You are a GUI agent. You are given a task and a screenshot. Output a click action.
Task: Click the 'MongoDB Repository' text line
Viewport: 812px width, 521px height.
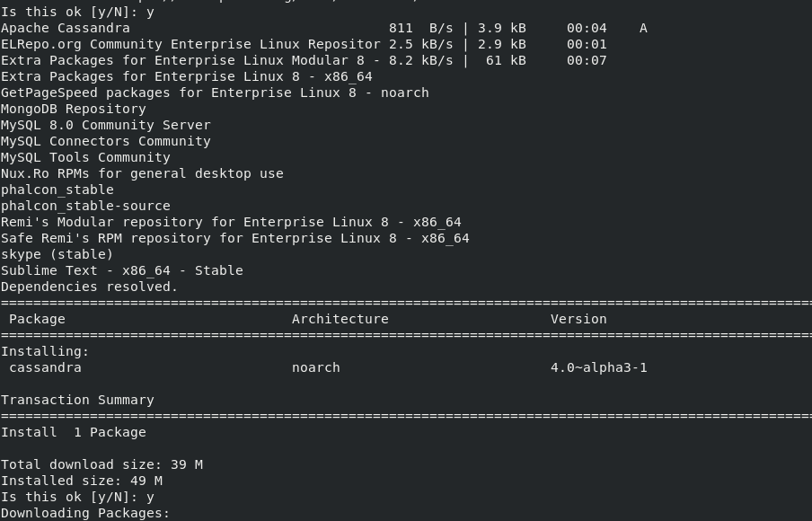(x=74, y=109)
